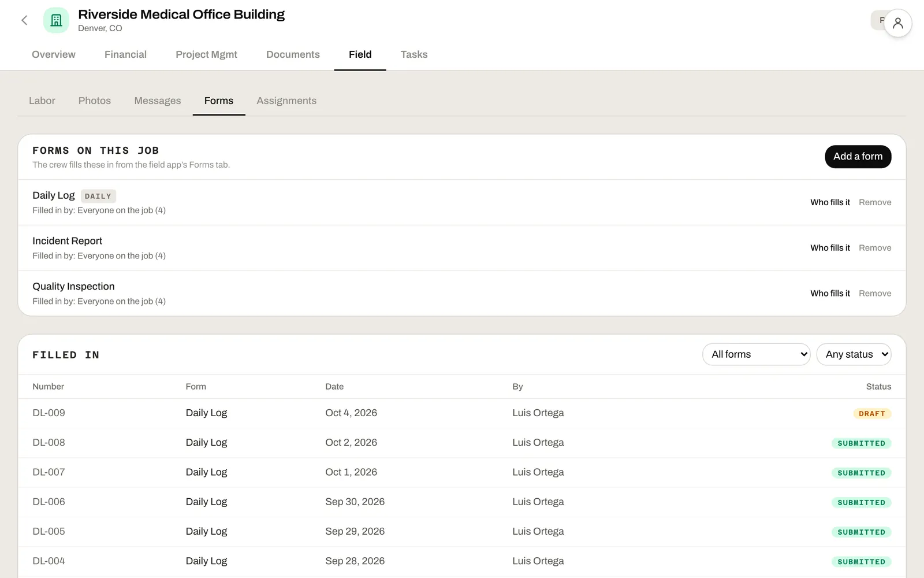The width and height of the screenshot is (924, 578).
Task: Open the Documents tab
Action: 293,54
